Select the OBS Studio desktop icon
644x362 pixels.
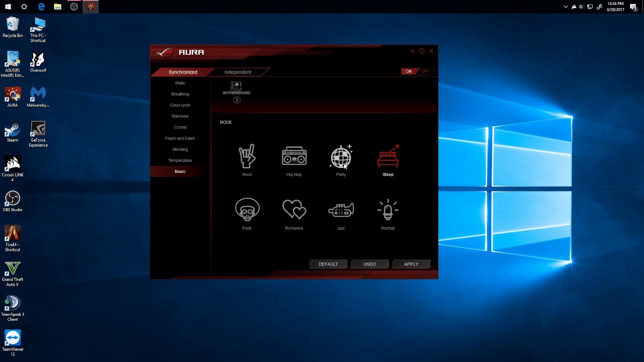pos(13,201)
